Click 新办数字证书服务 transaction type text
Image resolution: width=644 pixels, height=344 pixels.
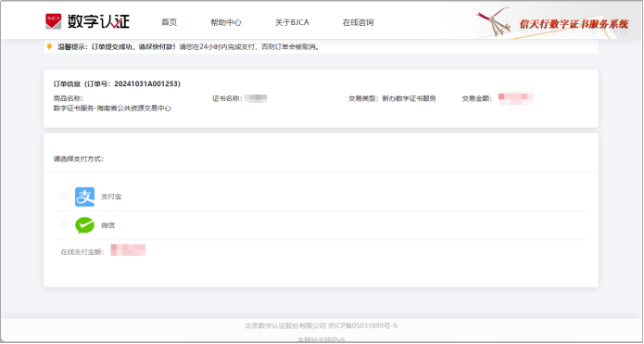(409, 98)
